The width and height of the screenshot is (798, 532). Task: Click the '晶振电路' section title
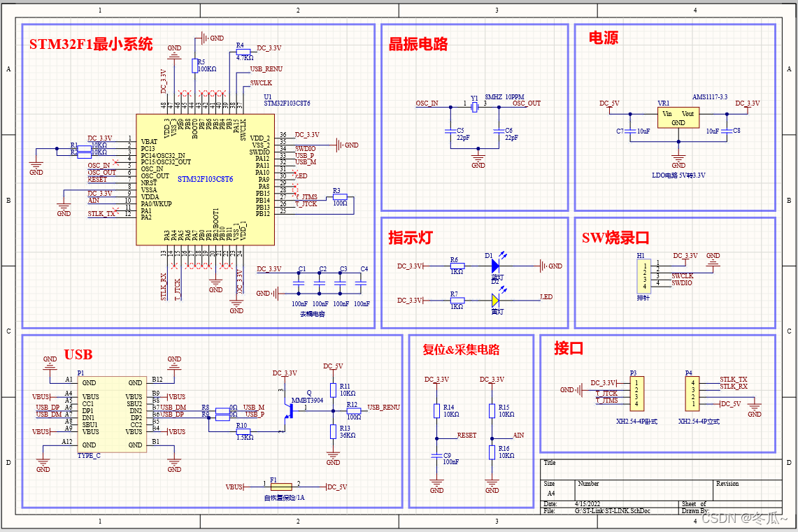[x=418, y=44]
